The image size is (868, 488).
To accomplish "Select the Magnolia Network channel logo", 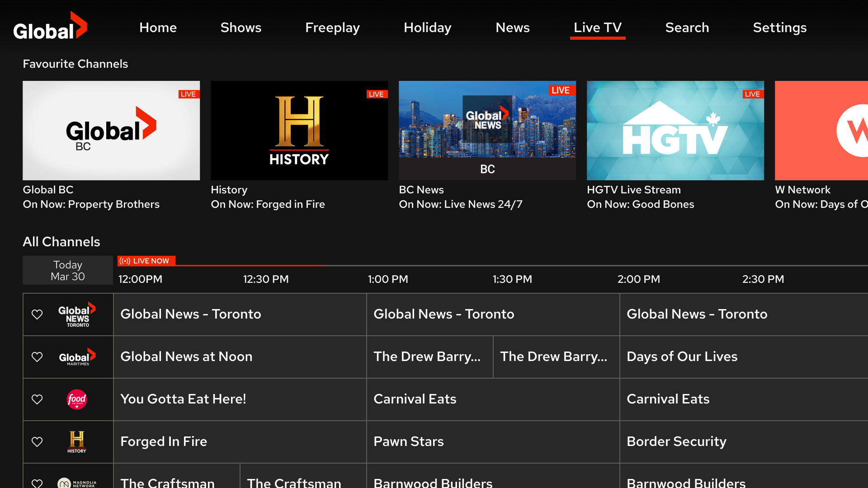I will point(76,483).
